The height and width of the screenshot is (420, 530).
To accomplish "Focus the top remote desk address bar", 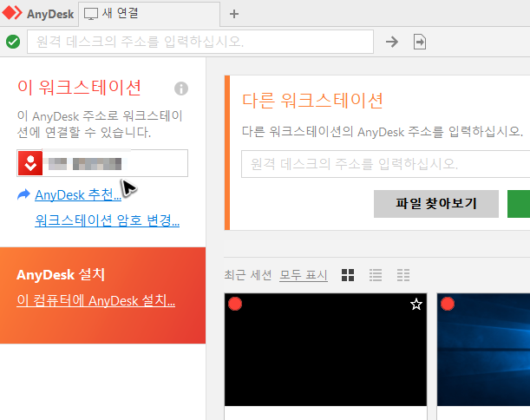I will coord(200,42).
